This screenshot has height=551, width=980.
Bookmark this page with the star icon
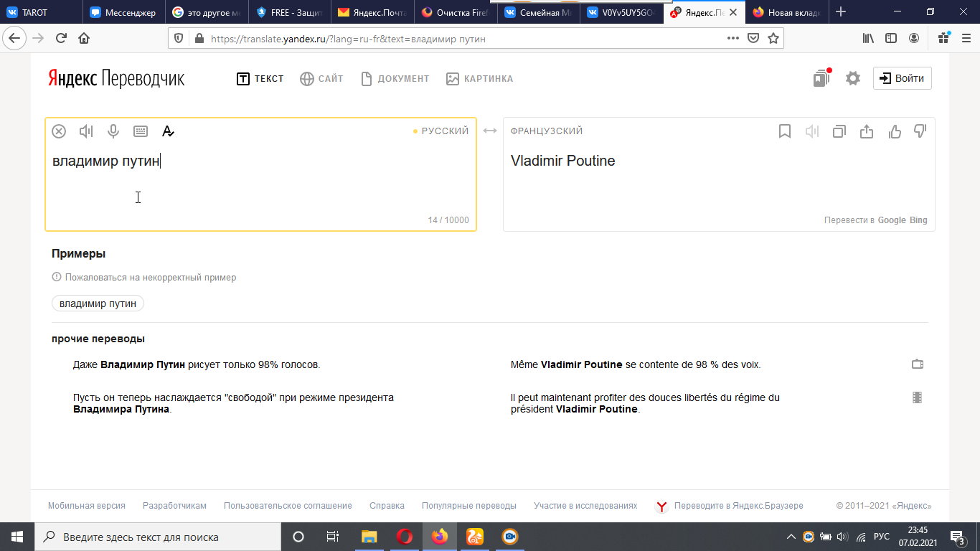pyautogui.click(x=773, y=39)
